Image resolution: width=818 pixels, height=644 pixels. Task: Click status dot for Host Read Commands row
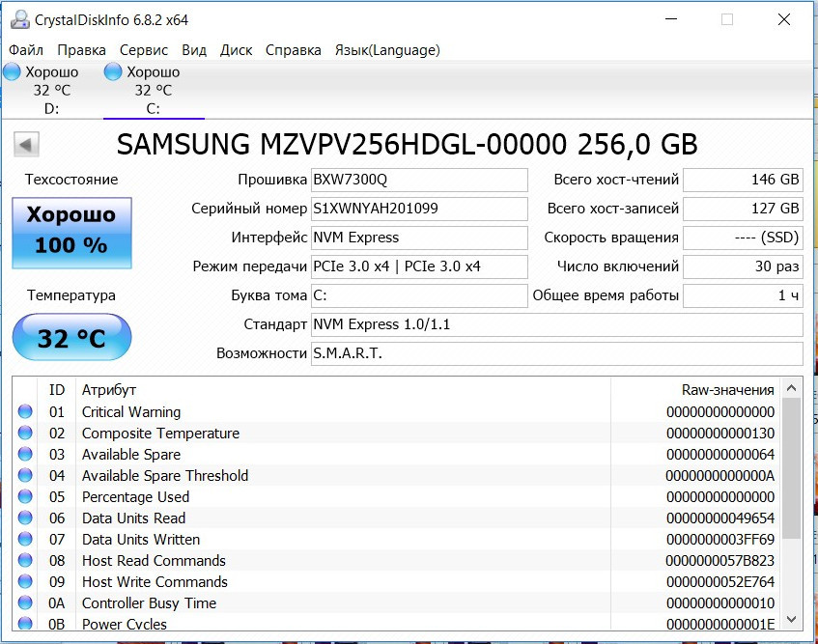[25, 560]
